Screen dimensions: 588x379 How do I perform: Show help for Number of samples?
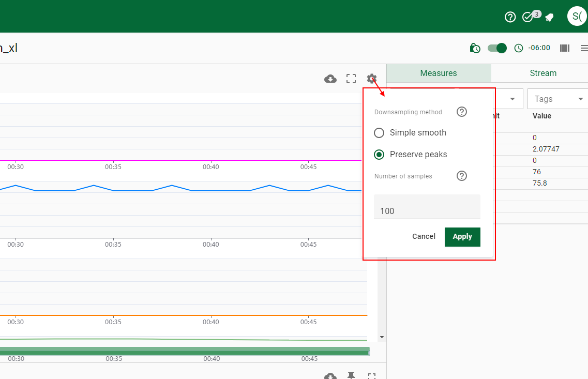click(x=462, y=176)
